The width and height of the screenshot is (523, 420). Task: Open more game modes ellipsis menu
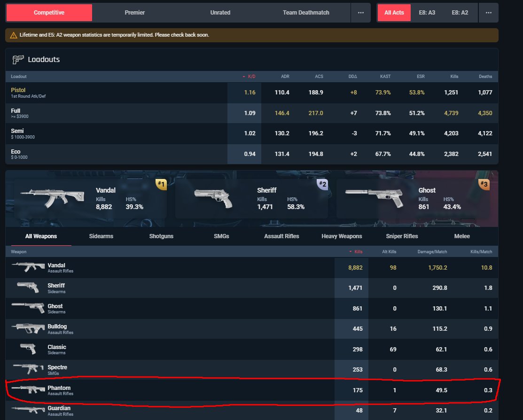click(x=360, y=13)
